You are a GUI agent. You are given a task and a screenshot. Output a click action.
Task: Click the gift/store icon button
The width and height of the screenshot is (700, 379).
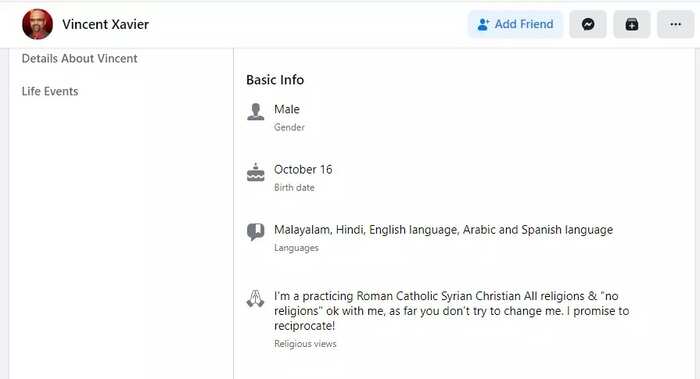[x=632, y=24]
